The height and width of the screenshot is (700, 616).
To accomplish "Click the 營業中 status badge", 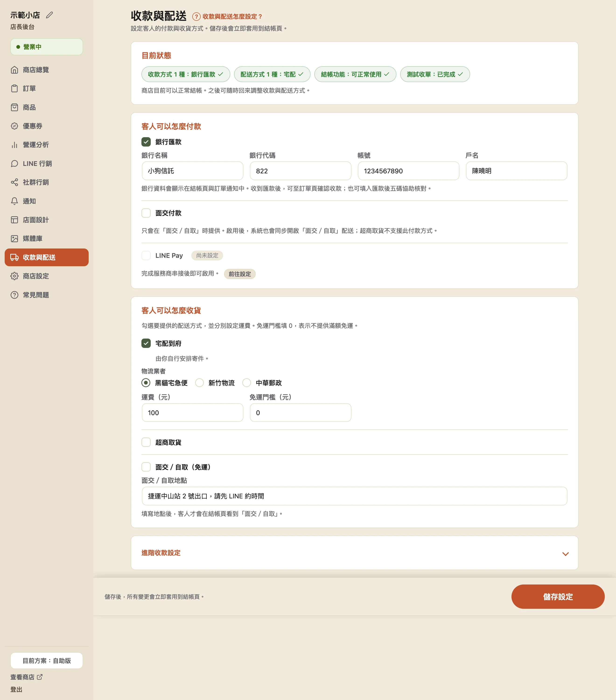I will (x=47, y=47).
